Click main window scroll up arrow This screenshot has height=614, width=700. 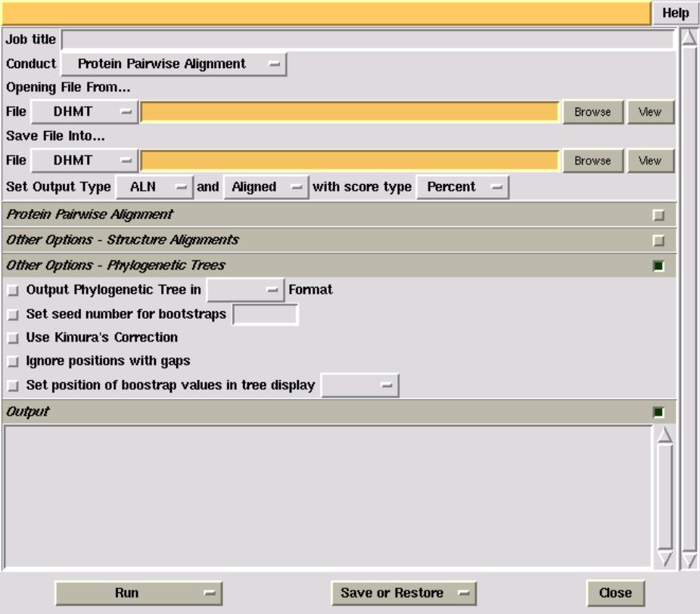689,37
